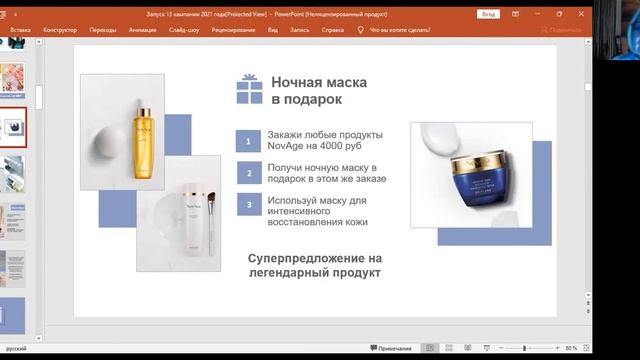Select 'Суперпредложение на легендарный продукт' text
Image resolution: width=640 pixels, height=360 pixels.
coord(315,265)
